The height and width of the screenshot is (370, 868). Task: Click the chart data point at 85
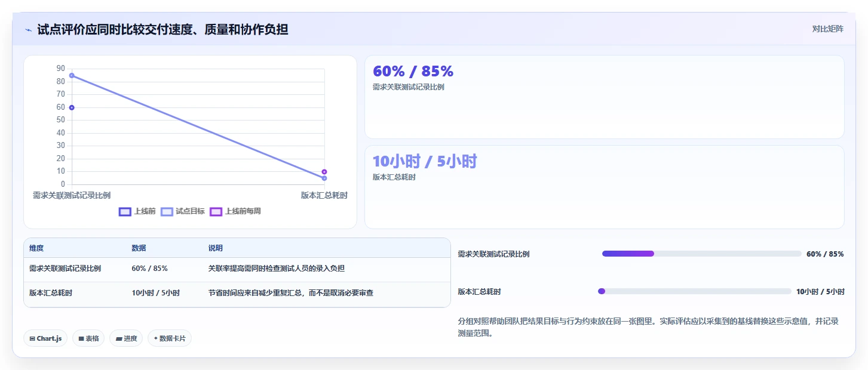coord(72,75)
